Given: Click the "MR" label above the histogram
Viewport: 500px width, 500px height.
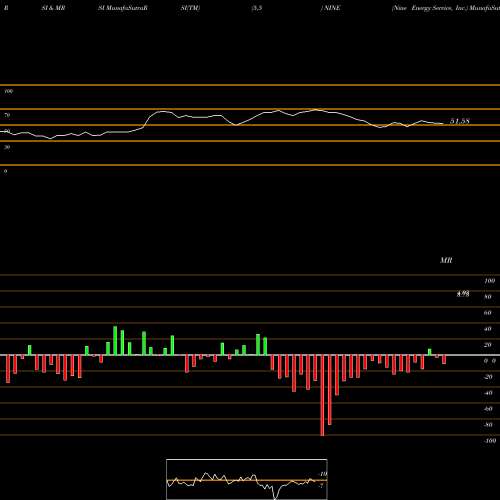Looking at the screenshot, I should (x=446, y=260).
